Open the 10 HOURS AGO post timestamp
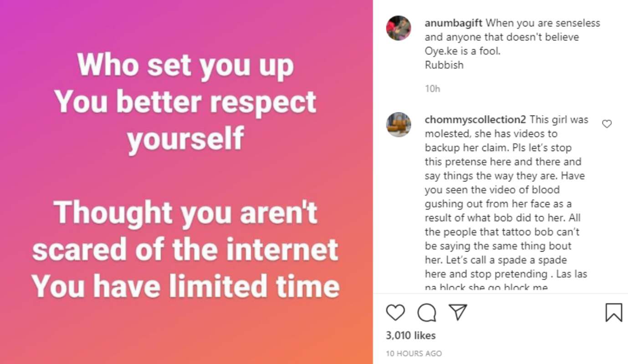The width and height of the screenshot is (628, 364). [x=414, y=353]
